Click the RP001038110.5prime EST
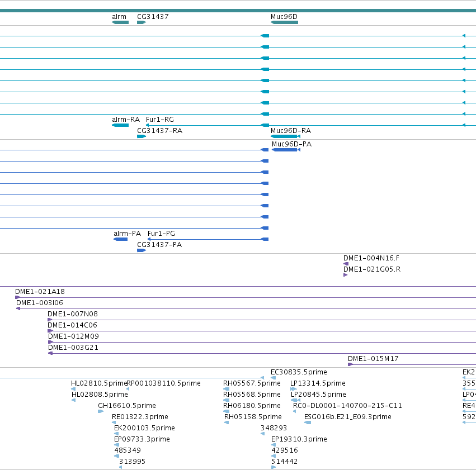The image size is (476, 470). [x=128, y=389]
